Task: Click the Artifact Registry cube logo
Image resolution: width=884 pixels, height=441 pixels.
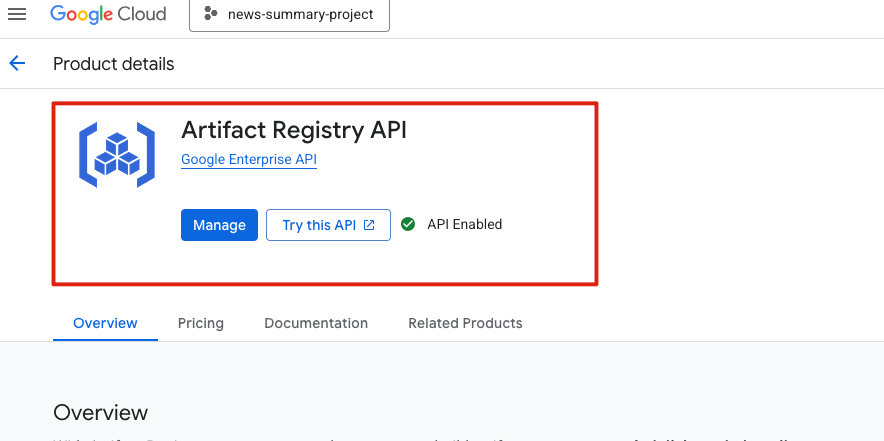Action: [117, 155]
